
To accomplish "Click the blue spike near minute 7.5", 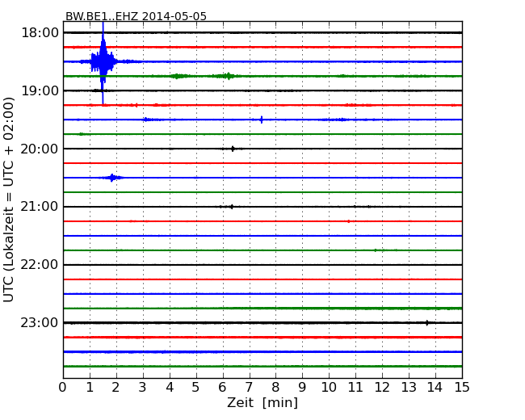I will [x=262, y=120].
